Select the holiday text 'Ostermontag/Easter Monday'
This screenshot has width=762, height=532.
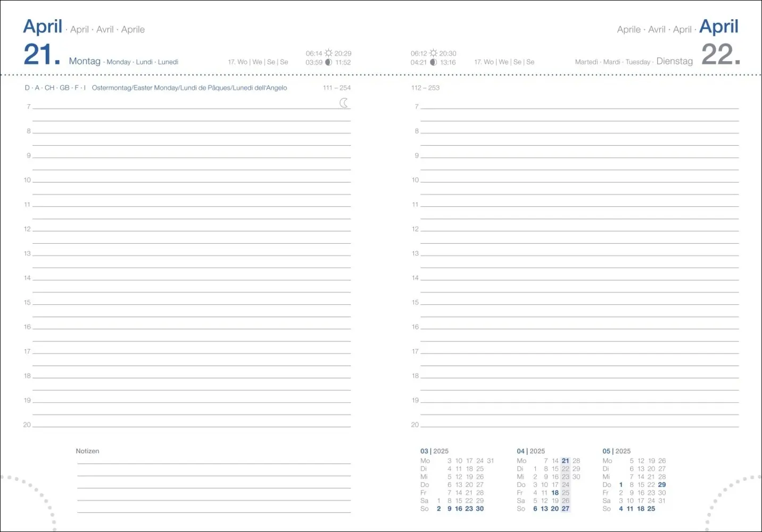(135, 88)
